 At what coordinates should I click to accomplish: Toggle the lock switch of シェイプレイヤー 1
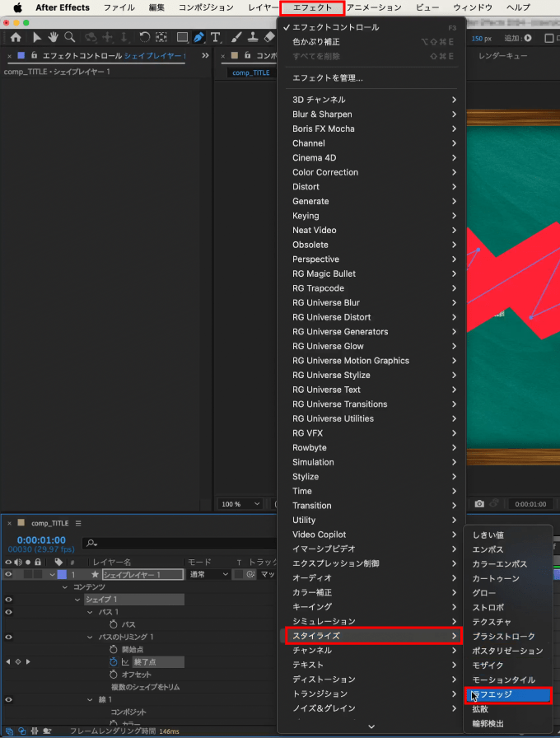pos(38,574)
